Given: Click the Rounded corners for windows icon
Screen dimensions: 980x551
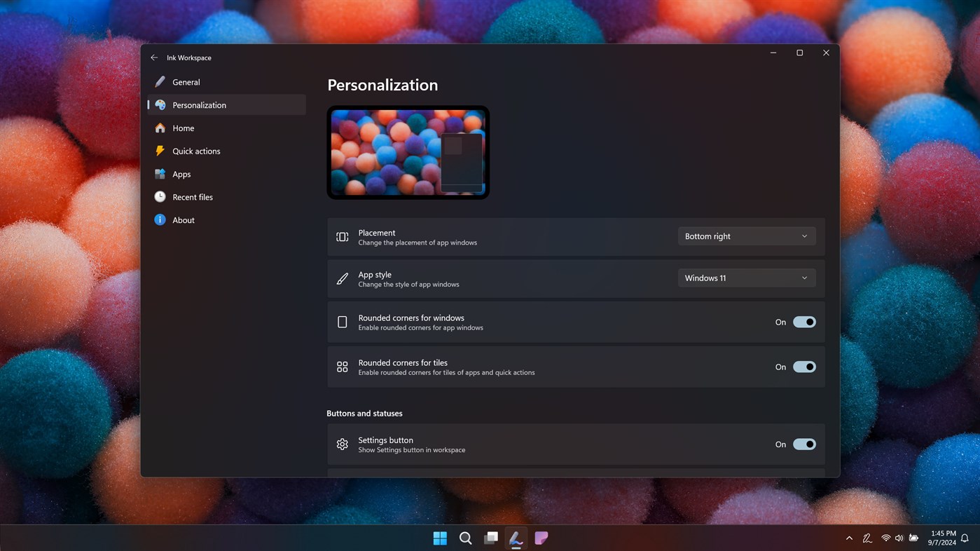Looking at the screenshot, I should point(343,322).
